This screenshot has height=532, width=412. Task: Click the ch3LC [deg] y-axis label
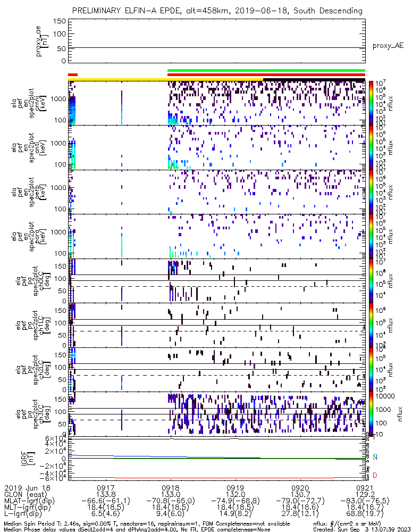33,414
